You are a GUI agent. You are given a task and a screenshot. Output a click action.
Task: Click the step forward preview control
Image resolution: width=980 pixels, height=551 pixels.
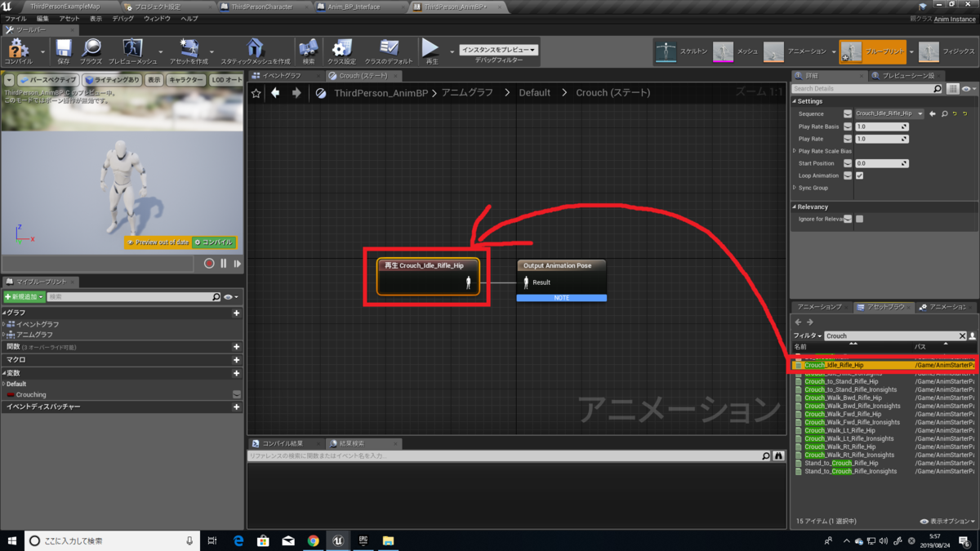coord(238,264)
